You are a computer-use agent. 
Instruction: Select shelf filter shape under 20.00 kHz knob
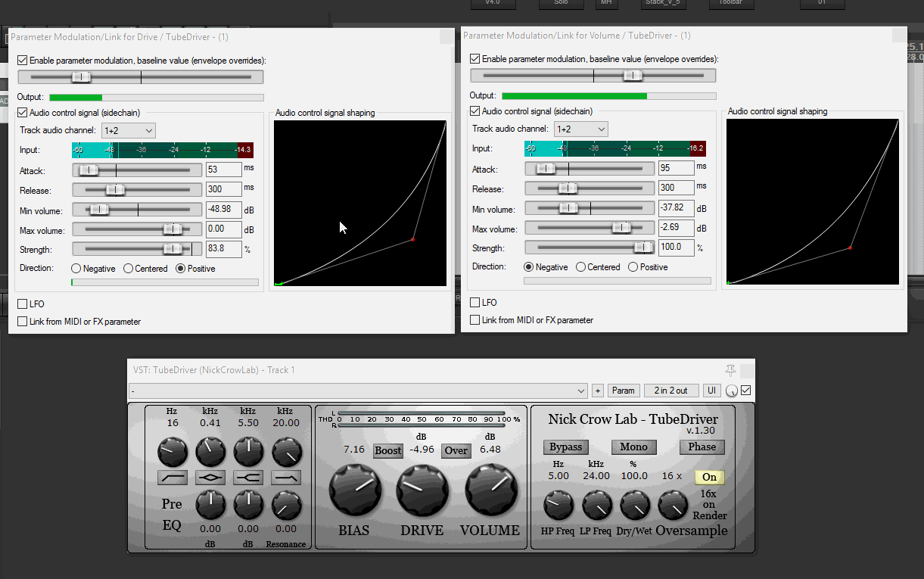[286, 478]
